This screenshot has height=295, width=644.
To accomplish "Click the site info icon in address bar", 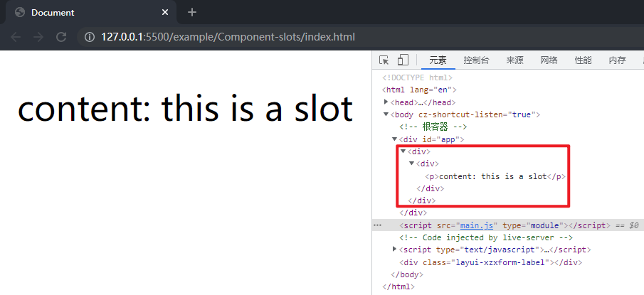I will tap(89, 38).
